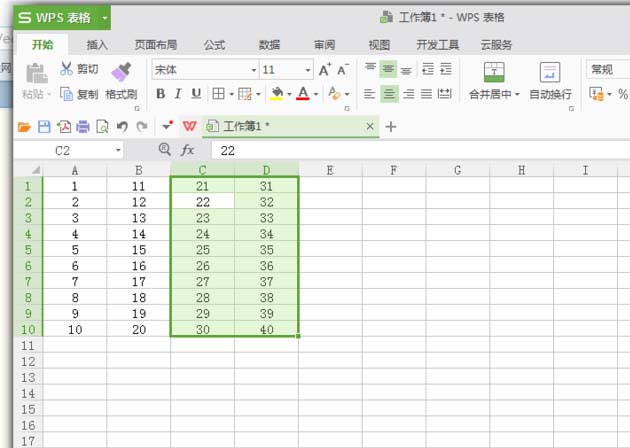Toggle top vertical alignment
630x448 pixels.
(370, 69)
